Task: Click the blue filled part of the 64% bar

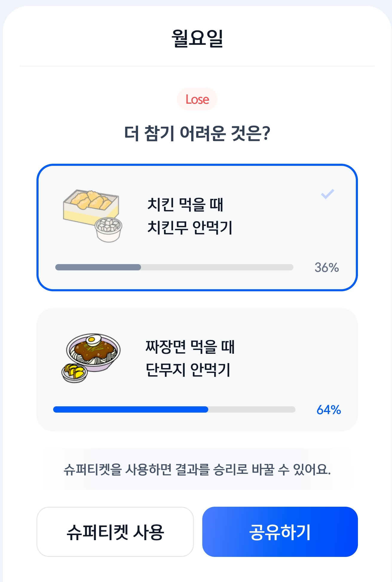Action: pyautogui.click(x=131, y=410)
